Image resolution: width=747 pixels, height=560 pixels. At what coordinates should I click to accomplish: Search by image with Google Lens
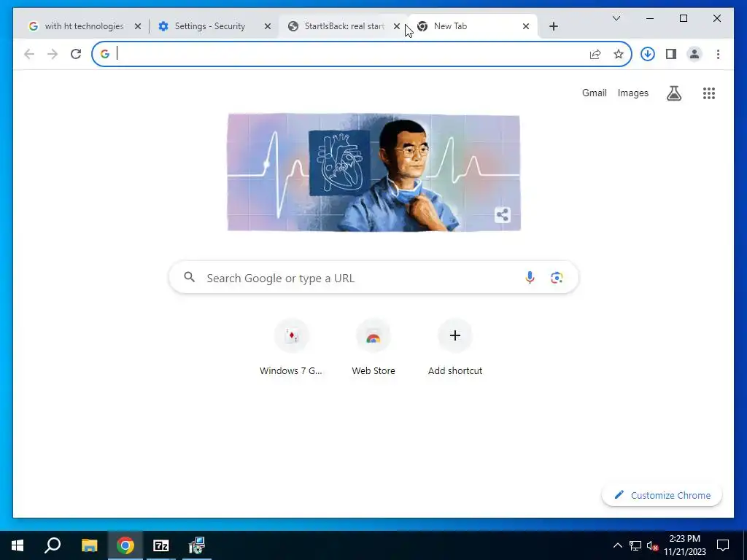[557, 278]
